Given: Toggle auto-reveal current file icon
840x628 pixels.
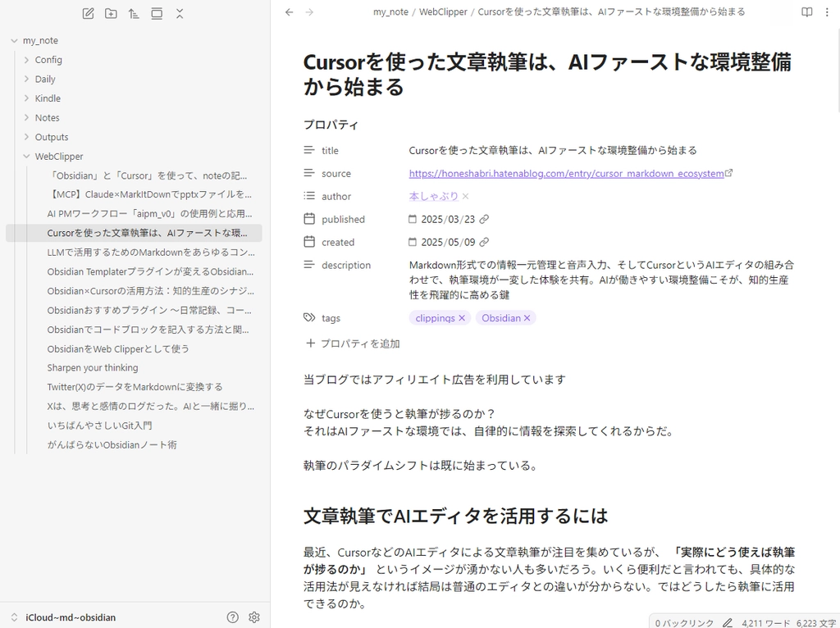Looking at the screenshot, I should [x=157, y=14].
